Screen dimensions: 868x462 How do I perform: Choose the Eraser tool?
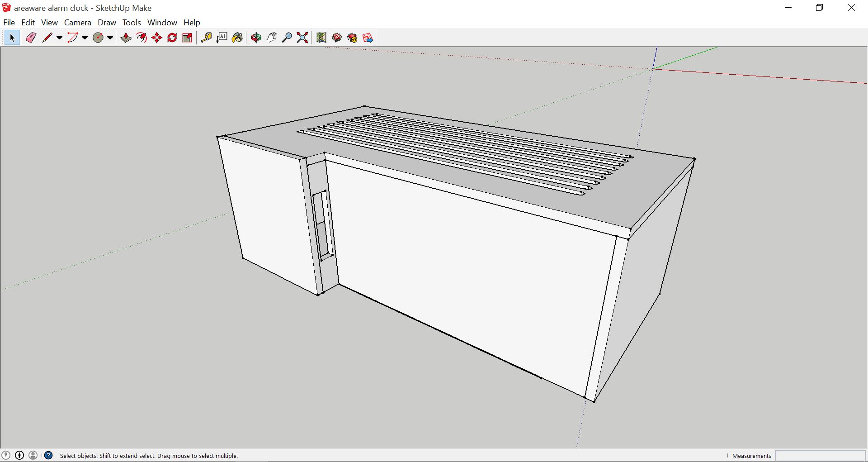(31, 38)
